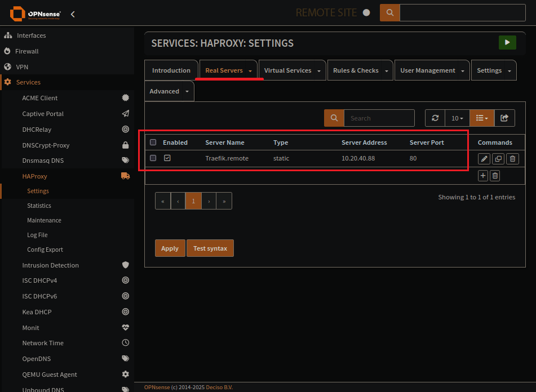Open HAProxy Config Export page
This screenshot has height=392, width=536.
point(45,250)
